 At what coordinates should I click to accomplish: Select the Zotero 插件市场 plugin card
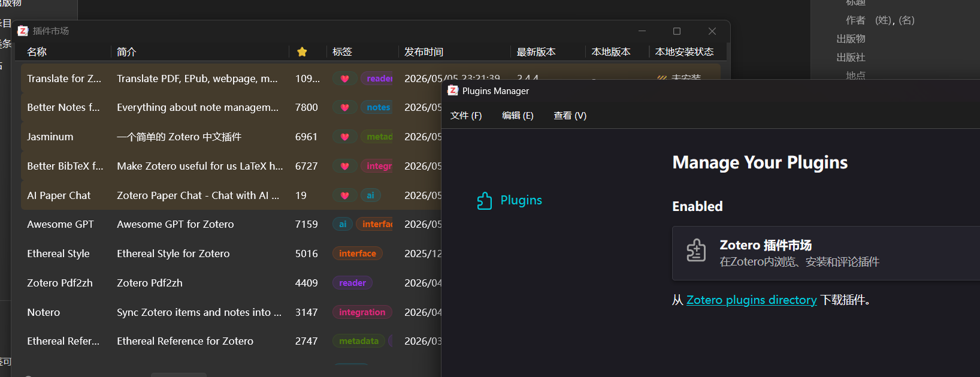point(826,253)
